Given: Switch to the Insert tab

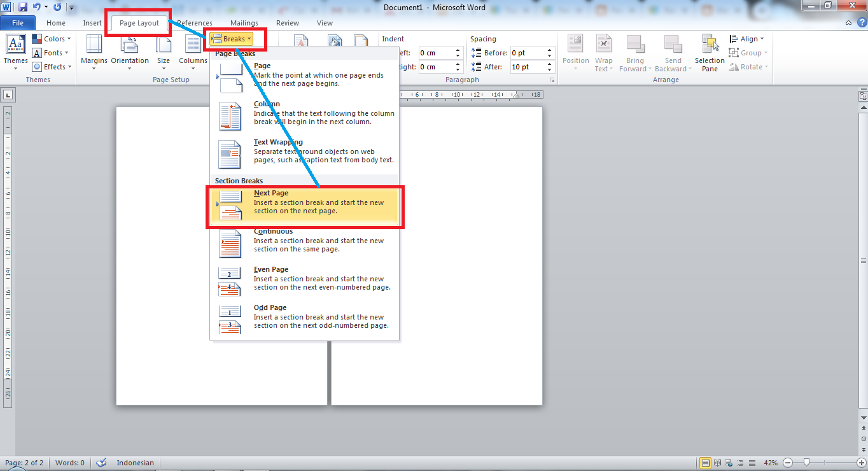Looking at the screenshot, I should 92,23.
